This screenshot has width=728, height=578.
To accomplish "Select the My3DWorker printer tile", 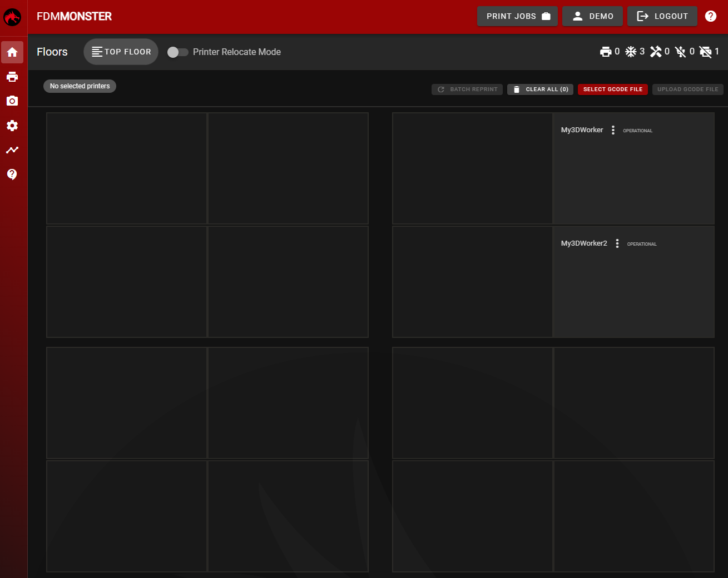I will 633,168.
